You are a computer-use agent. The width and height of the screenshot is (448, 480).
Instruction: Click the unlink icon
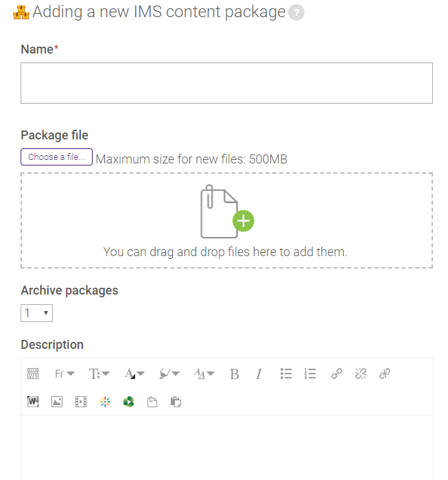(x=361, y=374)
